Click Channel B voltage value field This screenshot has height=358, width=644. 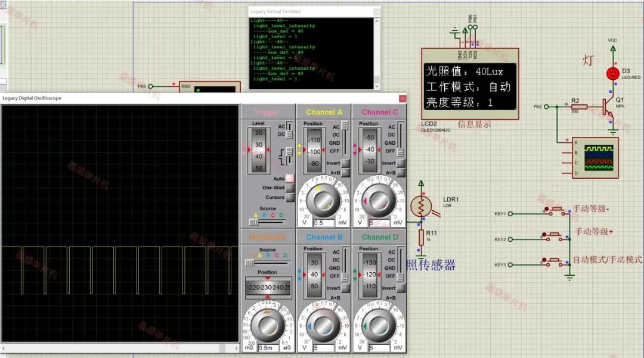click(x=324, y=348)
